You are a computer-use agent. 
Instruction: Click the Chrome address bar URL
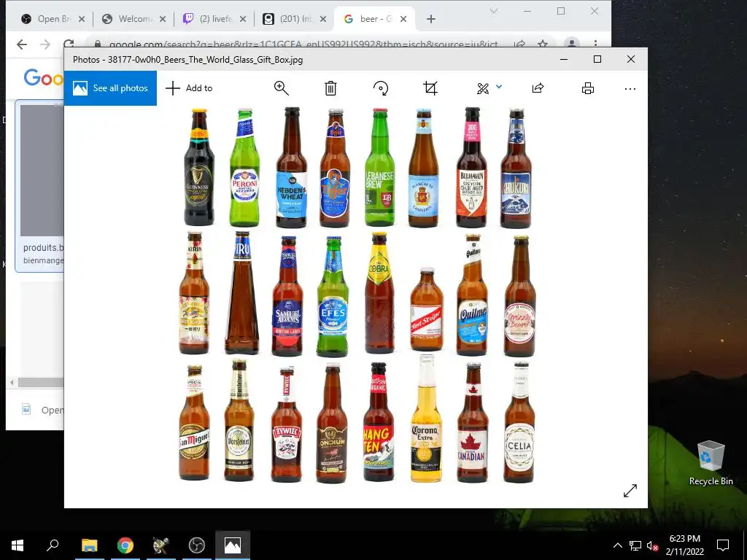tap(303, 44)
